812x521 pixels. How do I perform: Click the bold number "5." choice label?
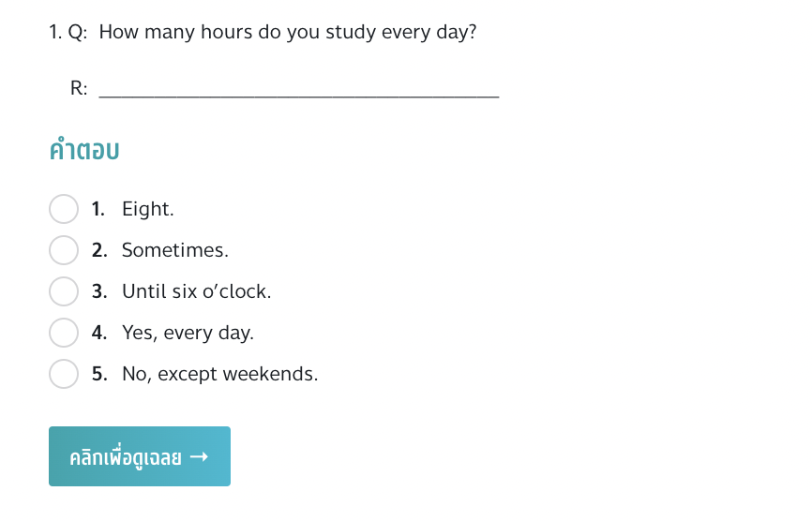click(99, 374)
